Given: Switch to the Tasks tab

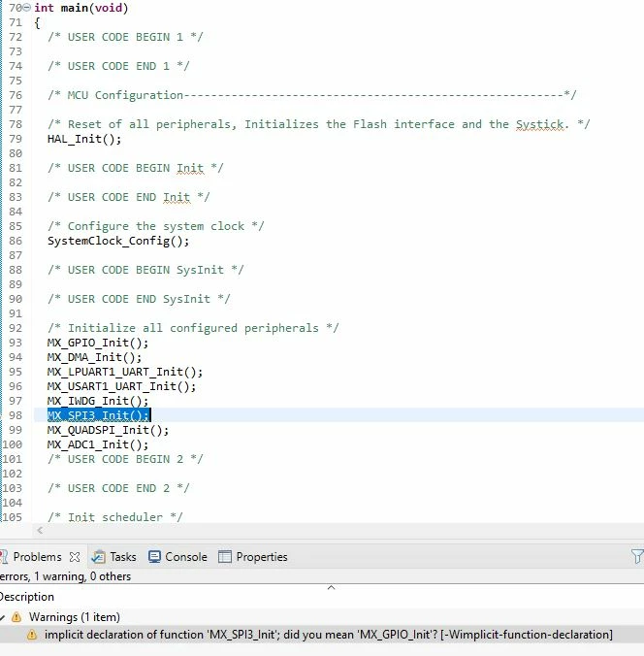Looking at the screenshot, I should pyautogui.click(x=123, y=557).
